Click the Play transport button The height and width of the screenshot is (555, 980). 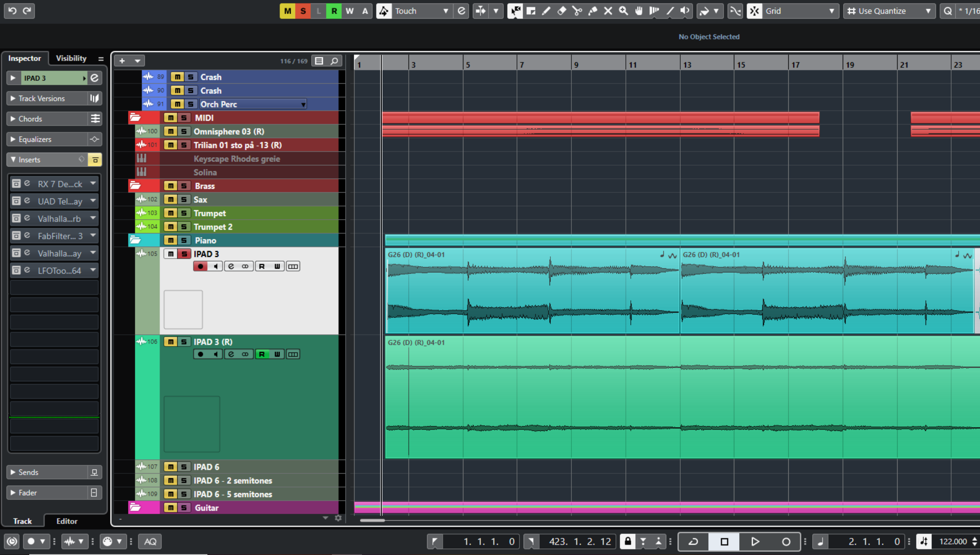755,541
